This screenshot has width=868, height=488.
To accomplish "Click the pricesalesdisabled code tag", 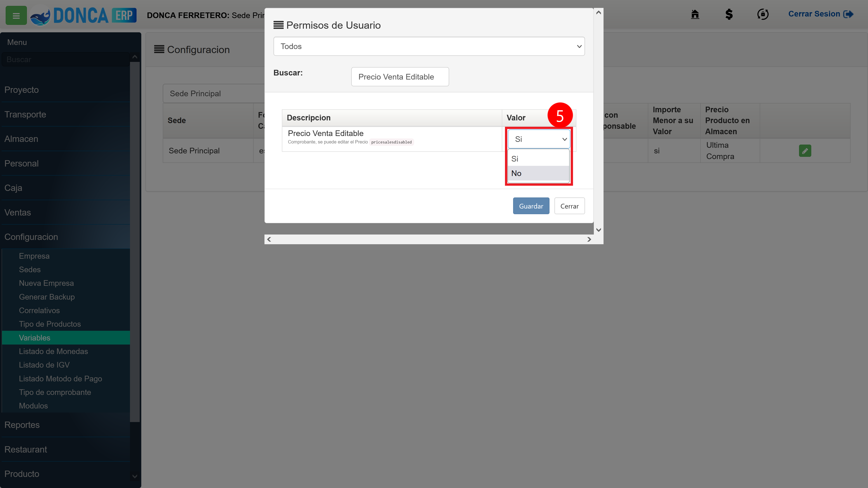I will tap(391, 142).
